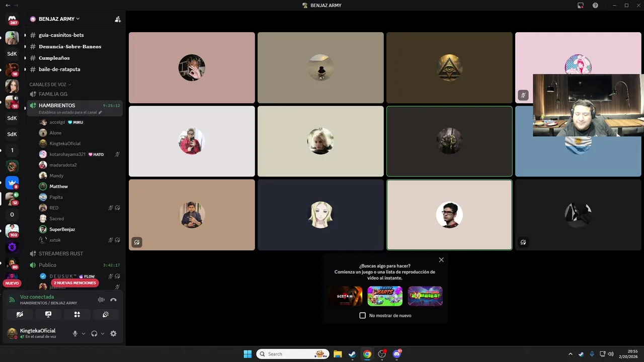Click the Discord icon in the taskbar
Image resolution: width=644 pixels, height=362 pixels.
[397, 354]
